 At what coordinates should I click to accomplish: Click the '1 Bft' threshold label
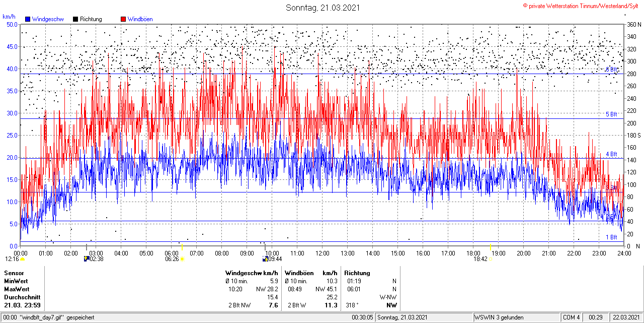click(x=611, y=237)
